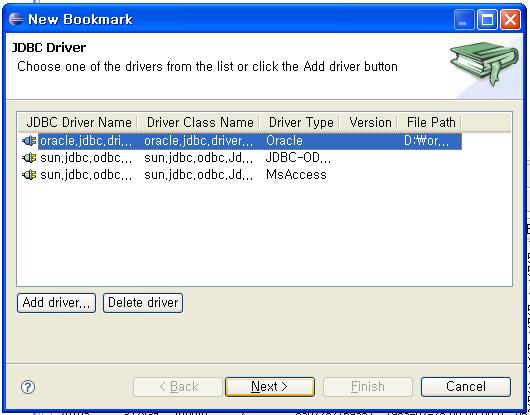Cancel the New Bookmark dialog
Screen dimensions: 530x415
pos(466,387)
